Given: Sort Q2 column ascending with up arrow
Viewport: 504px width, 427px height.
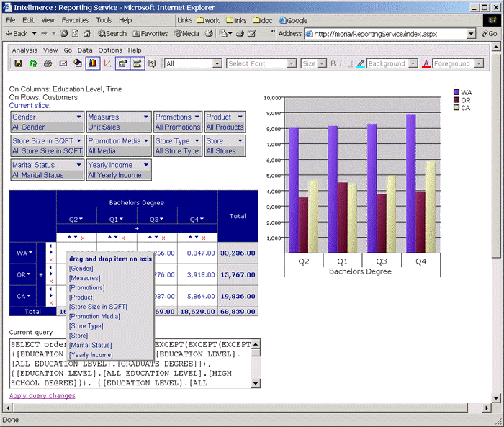Looking at the screenshot, I should point(69,237).
